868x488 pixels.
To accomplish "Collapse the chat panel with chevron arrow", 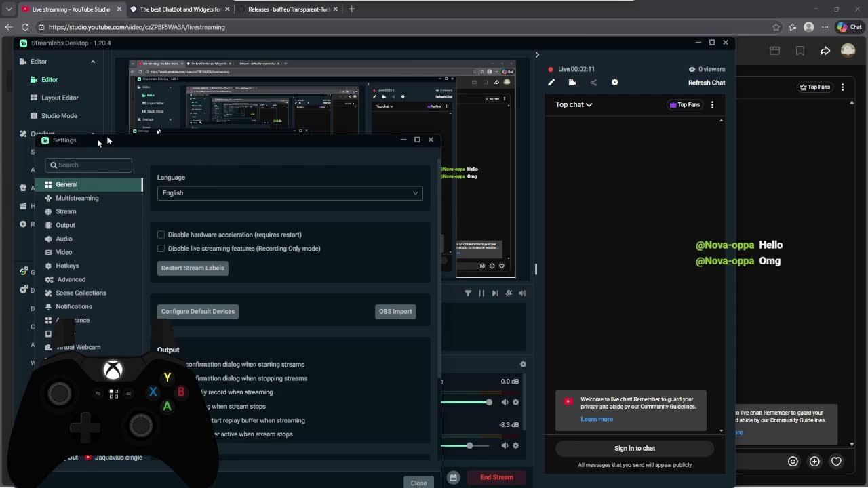I will (537, 55).
